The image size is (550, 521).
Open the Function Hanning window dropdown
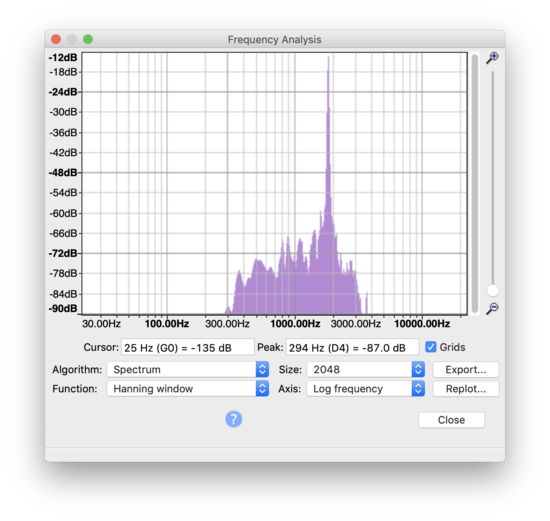188,389
